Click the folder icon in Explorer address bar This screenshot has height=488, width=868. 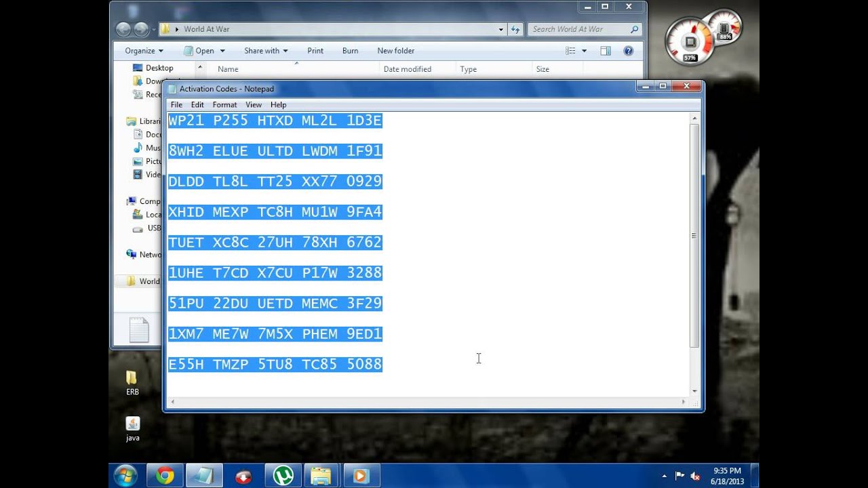[165, 29]
